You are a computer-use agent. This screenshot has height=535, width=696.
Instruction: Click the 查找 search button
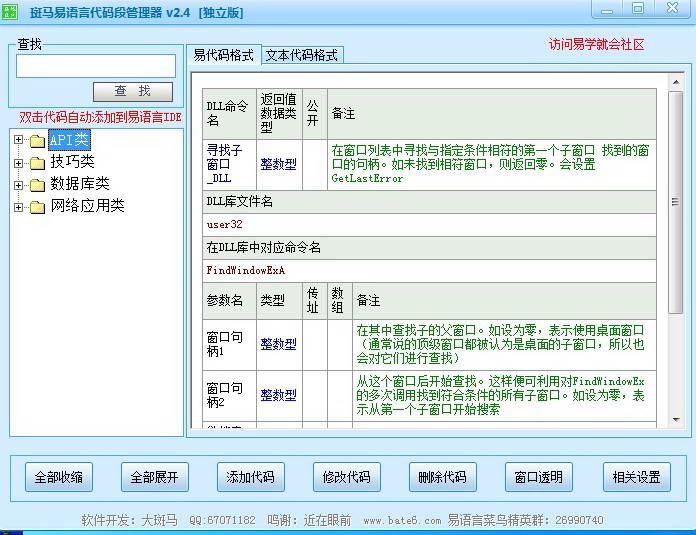click(133, 91)
